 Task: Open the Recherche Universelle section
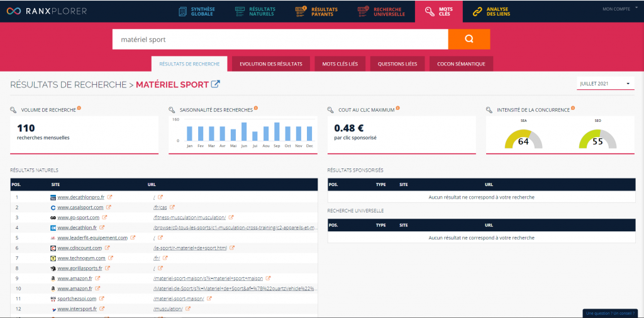click(x=381, y=11)
